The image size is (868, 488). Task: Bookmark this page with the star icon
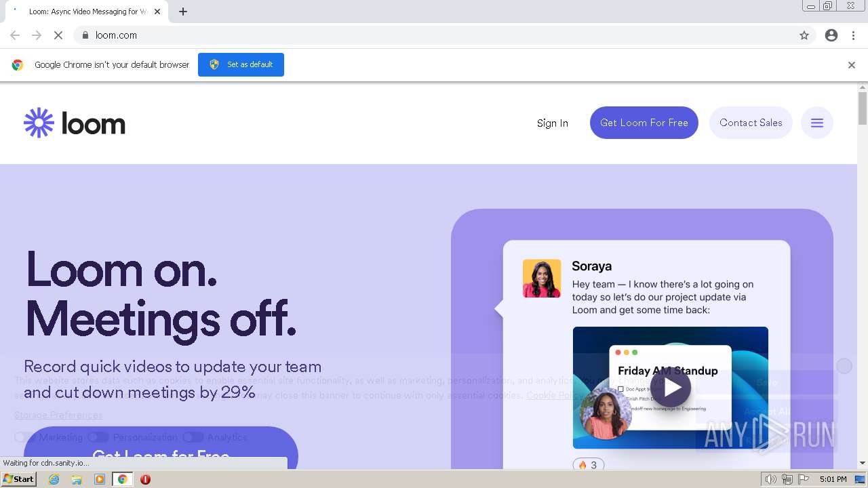pos(804,35)
